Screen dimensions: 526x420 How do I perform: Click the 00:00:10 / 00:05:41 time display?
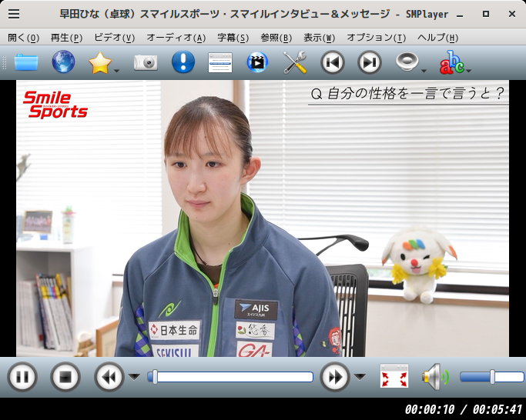[x=464, y=409]
